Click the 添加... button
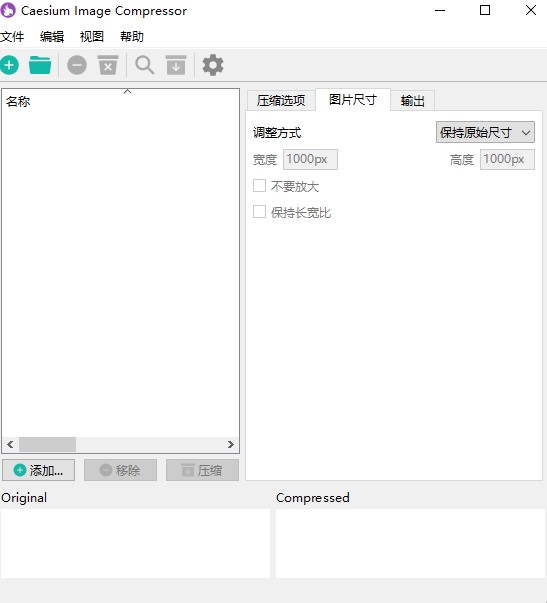The height and width of the screenshot is (603, 547). [38, 470]
